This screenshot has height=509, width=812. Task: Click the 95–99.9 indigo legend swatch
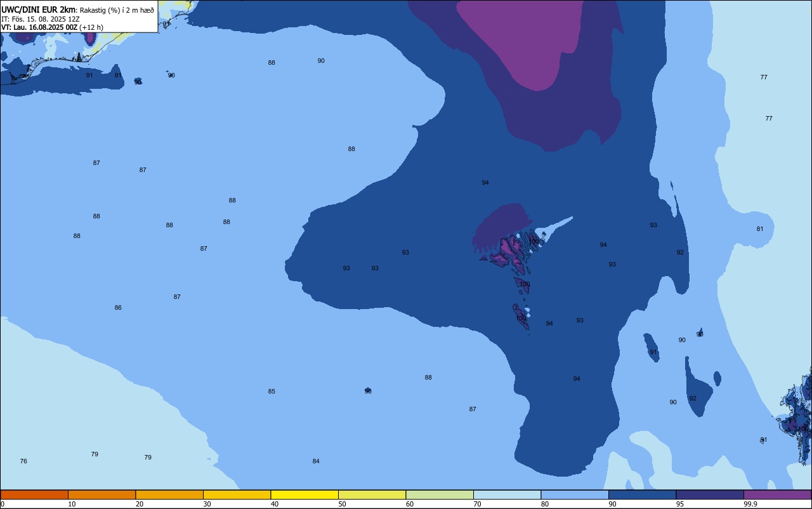(x=710, y=494)
